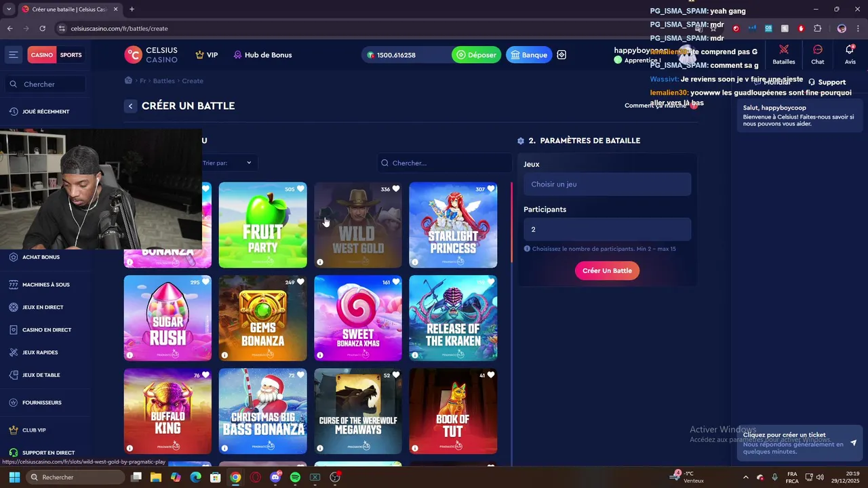This screenshot has width=868, height=488.
Task: Open the Avis notifications bell
Action: [850, 55]
